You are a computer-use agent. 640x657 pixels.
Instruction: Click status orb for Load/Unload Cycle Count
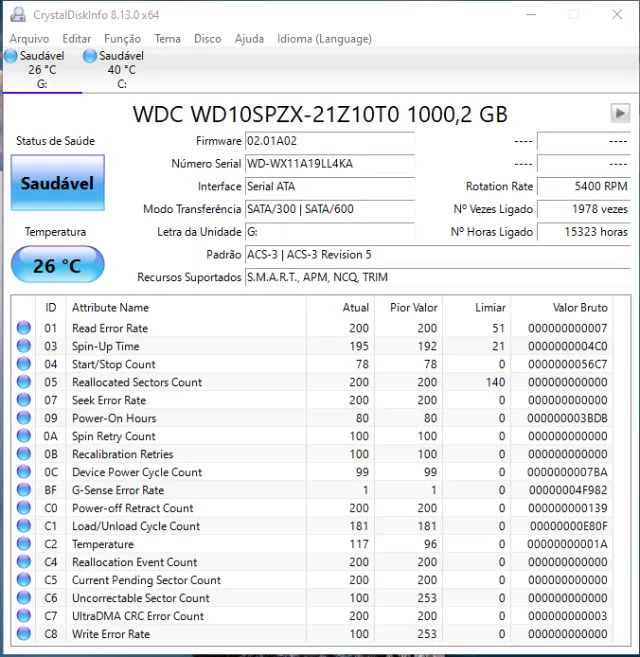24,526
